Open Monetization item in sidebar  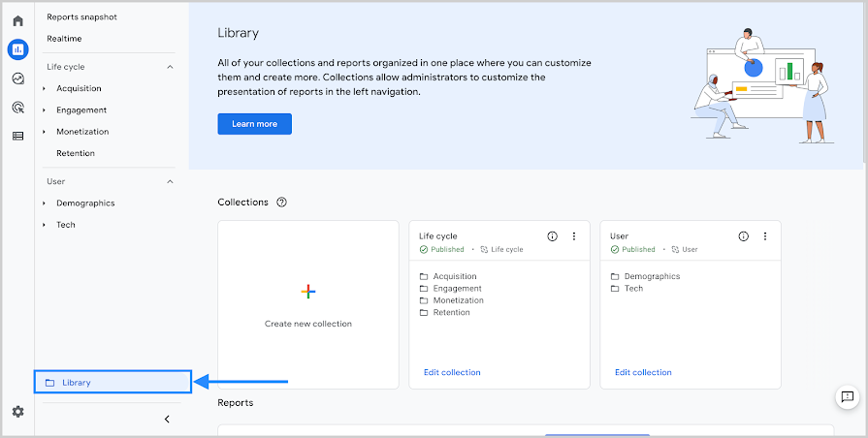point(82,132)
